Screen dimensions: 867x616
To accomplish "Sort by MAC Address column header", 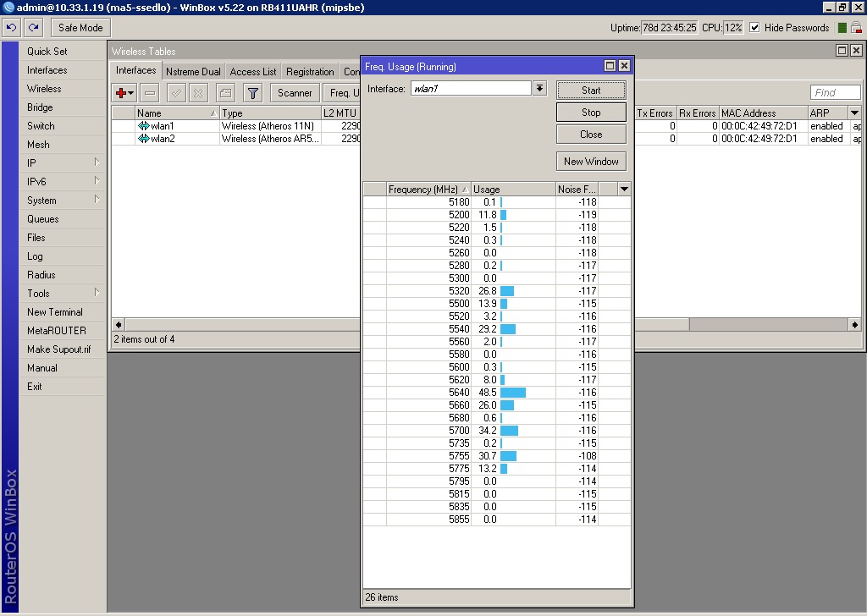I will click(x=763, y=113).
